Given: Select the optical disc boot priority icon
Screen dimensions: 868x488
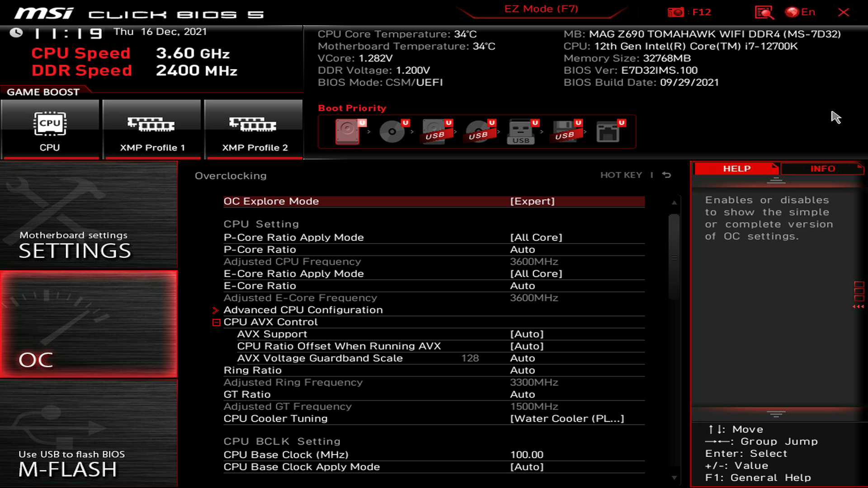Looking at the screenshot, I should pyautogui.click(x=393, y=131).
